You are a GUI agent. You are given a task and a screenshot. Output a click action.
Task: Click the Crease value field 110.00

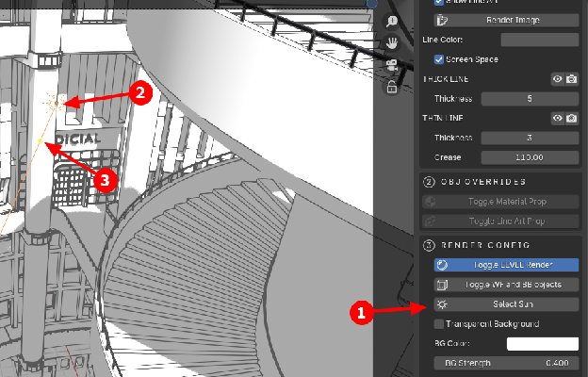point(530,157)
